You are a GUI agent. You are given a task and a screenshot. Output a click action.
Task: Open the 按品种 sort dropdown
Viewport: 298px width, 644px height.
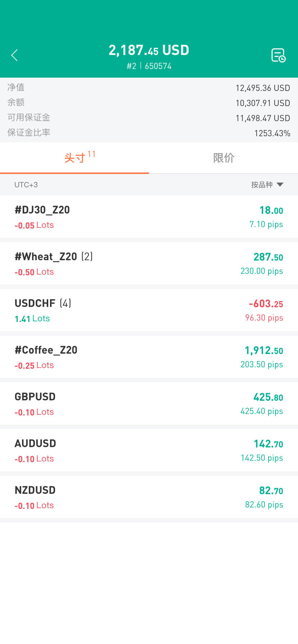click(x=267, y=185)
